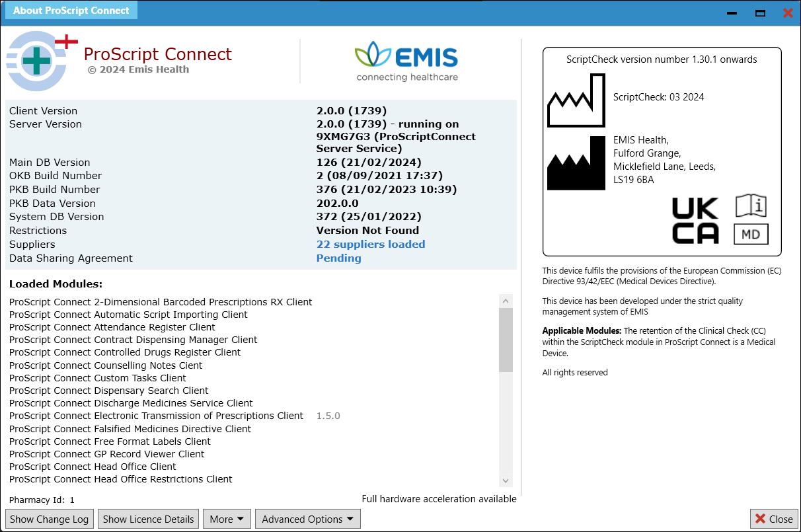Select the Custom Tasks Client module
The height and width of the screenshot is (532, 801).
[98, 378]
